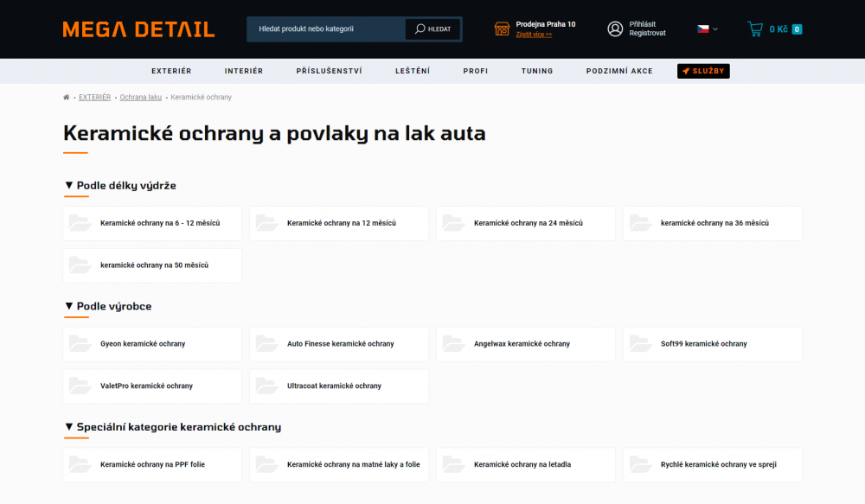865x504 pixels.
Task: Open Soft99 keramické ochrany label
Action: [704, 344]
